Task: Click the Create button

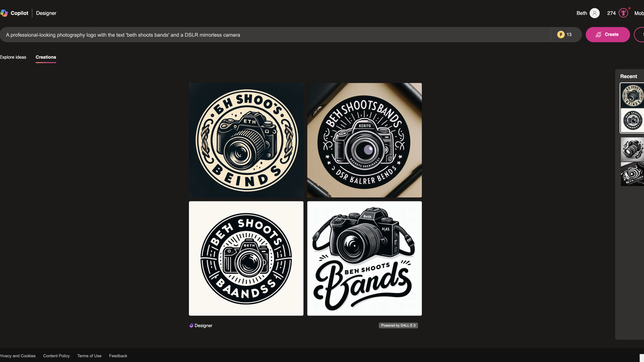Action: tap(608, 34)
